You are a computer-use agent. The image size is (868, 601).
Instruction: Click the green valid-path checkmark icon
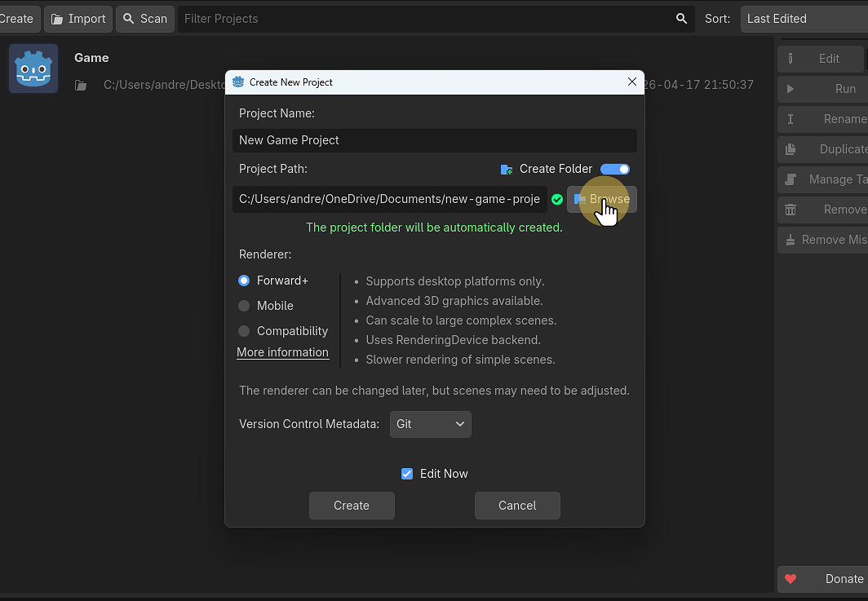(557, 200)
